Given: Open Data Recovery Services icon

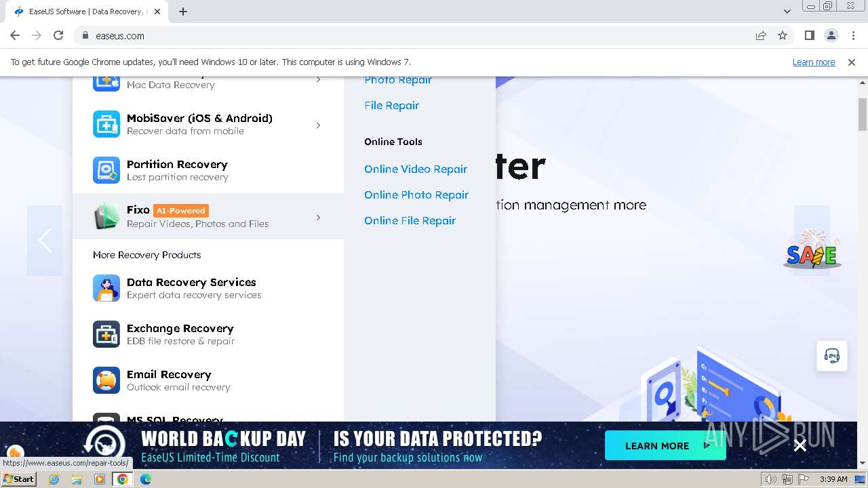Looking at the screenshot, I should tap(106, 288).
